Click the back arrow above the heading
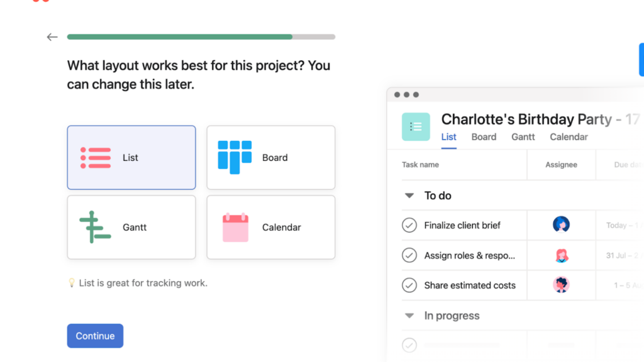 (52, 36)
